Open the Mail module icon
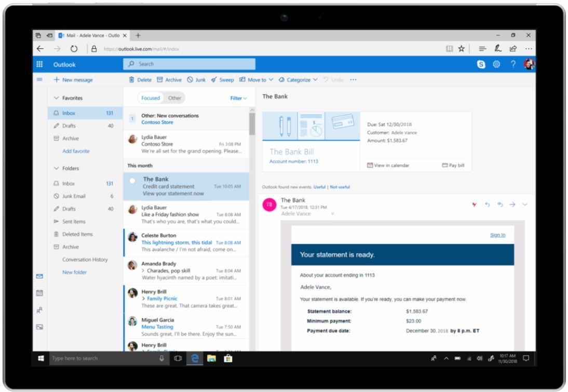The height and width of the screenshot is (392, 568). (39, 276)
